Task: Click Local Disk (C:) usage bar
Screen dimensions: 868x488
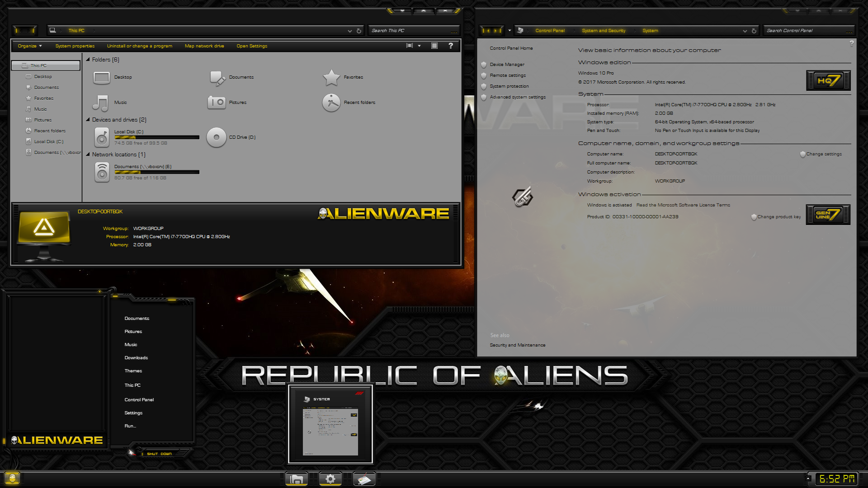Action: coord(157,137)
